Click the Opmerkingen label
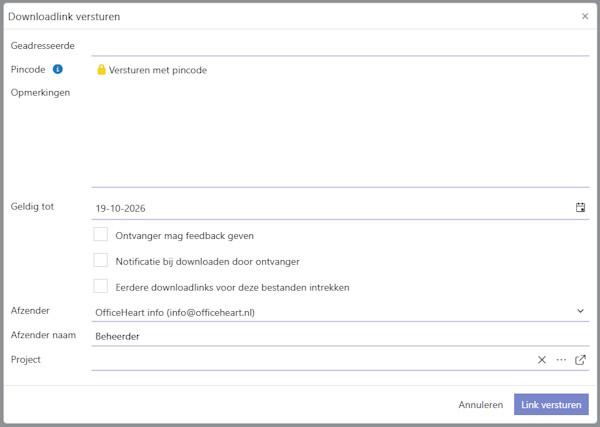 40,93
